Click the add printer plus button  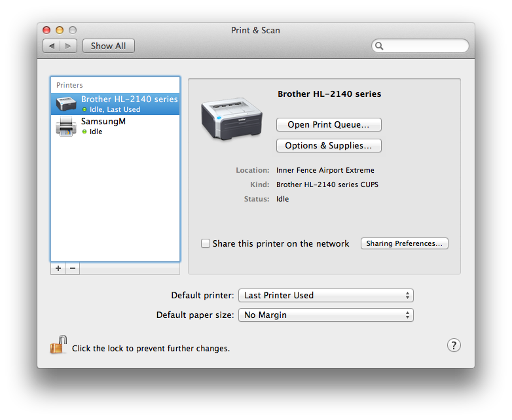click(x=58, y=268)
